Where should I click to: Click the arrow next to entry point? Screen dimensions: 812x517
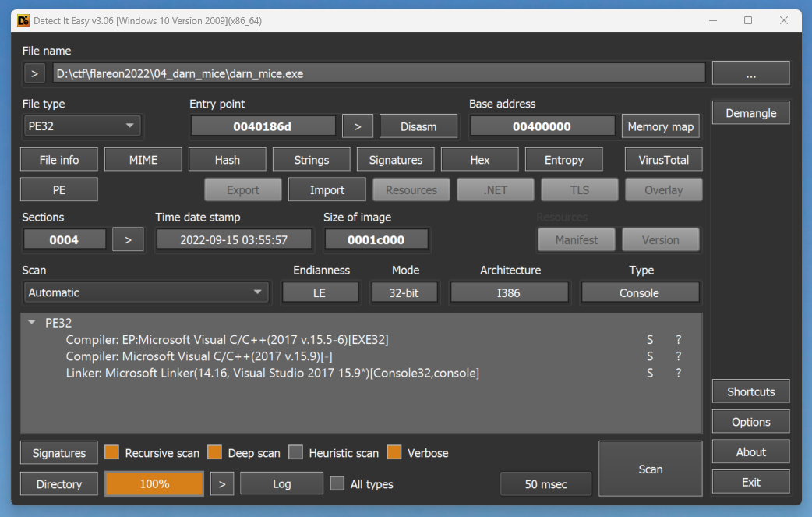358,126
